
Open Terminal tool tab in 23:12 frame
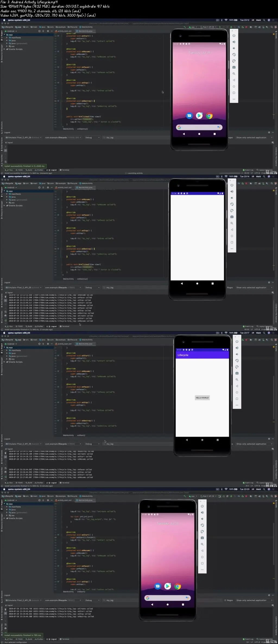[x=65, y=170]
